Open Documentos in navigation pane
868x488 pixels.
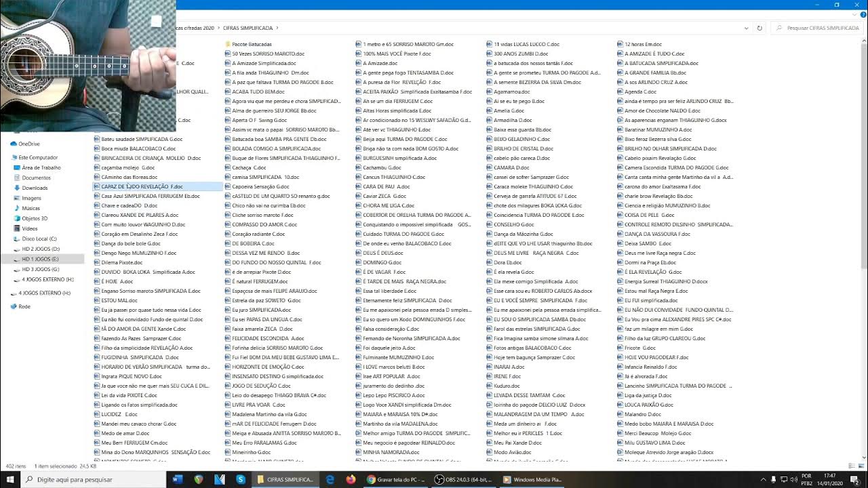click(37, 178)
